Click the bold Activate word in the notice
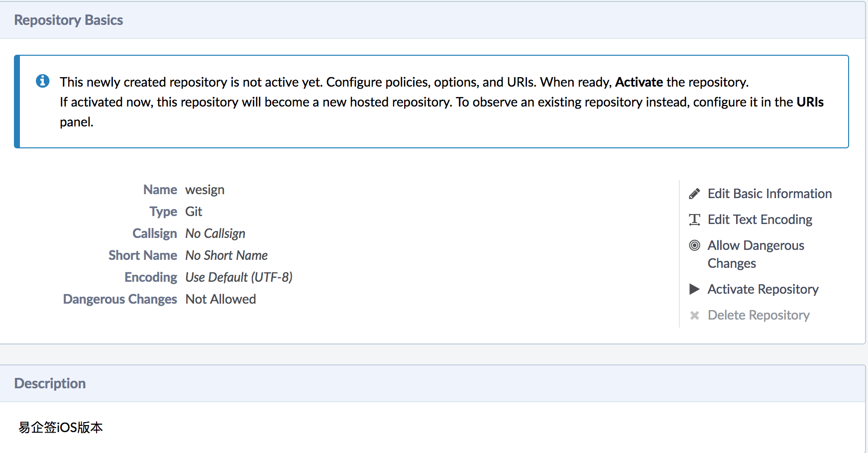 (x=639, y=82)
